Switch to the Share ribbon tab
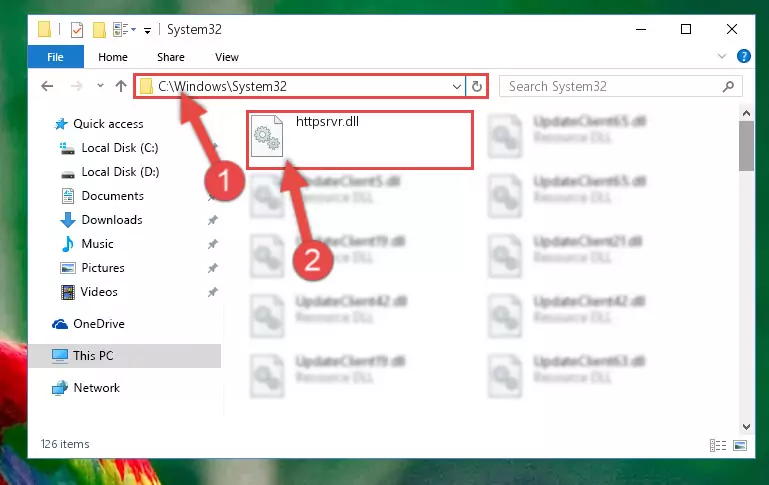This screenshot has width=769, height=485. pos(171,57)
